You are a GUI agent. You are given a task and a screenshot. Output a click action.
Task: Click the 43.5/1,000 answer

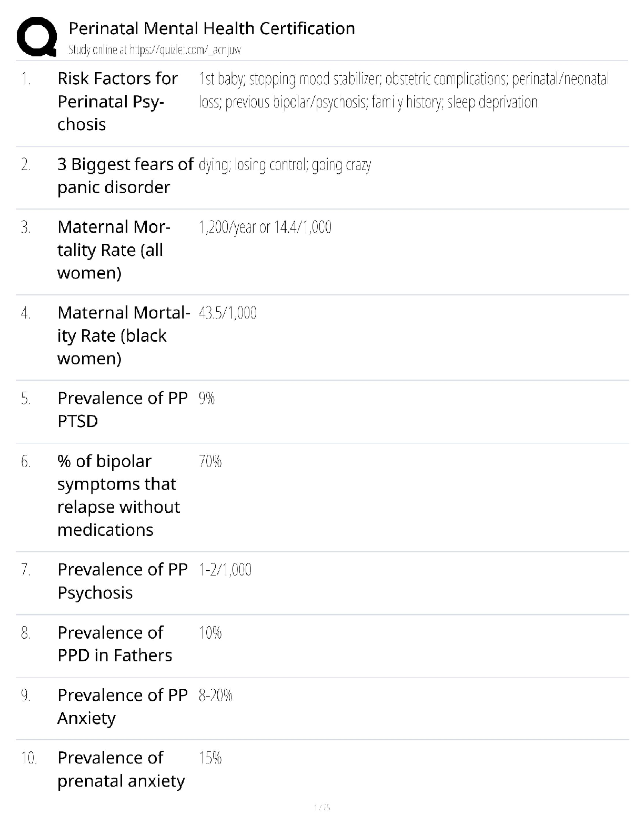[227, 313]
